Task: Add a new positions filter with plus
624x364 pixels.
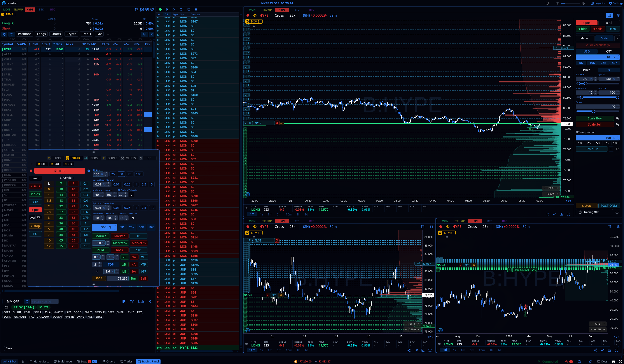Action: coord(108,34)
